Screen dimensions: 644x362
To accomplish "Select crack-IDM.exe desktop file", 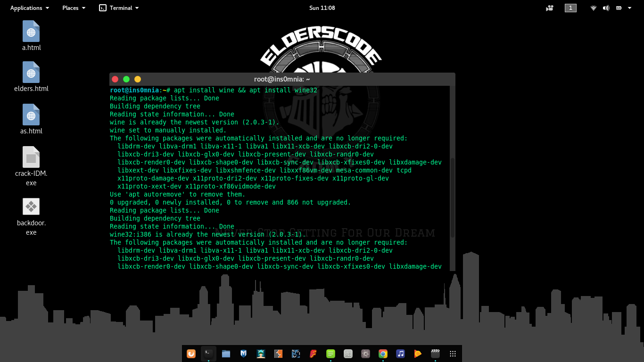I will click(x=31, y=166).
